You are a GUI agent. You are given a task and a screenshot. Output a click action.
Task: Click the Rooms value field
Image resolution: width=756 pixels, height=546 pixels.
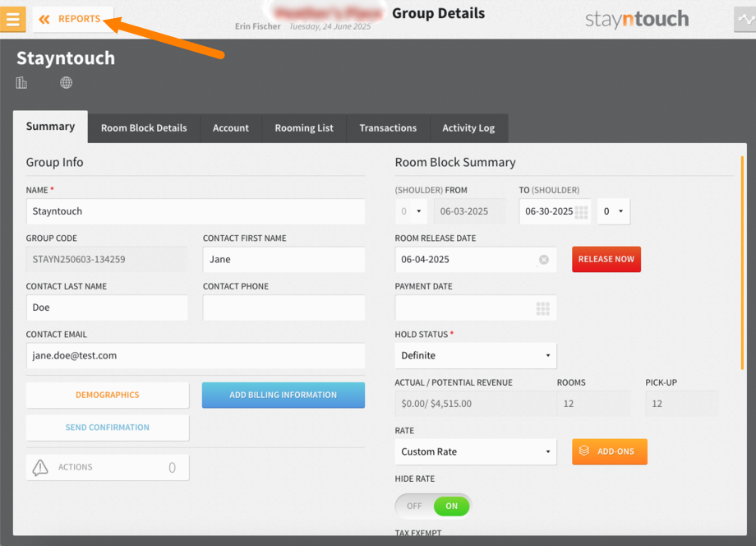click(593, 404)
